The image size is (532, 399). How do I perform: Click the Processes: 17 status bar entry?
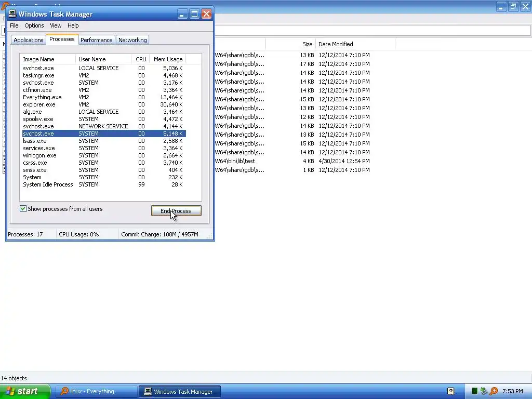point(25,234)
